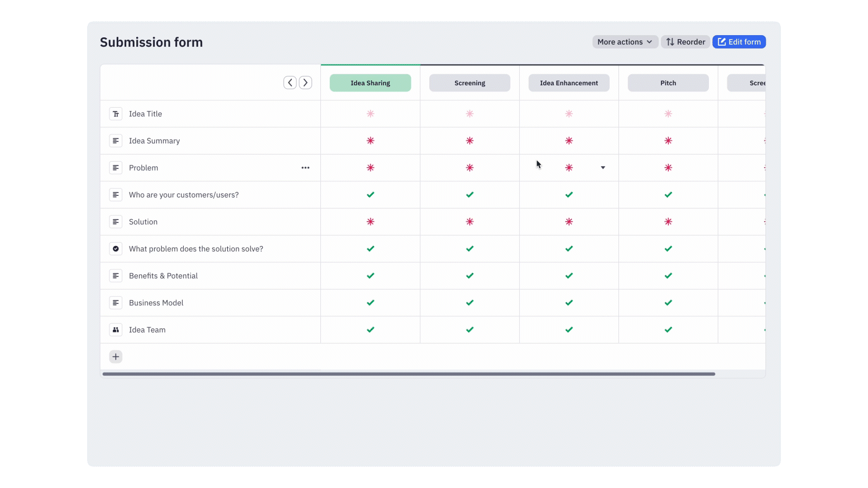Open the dropdown for Problem in Idea Enhancement
This screenshot has width=868, height=488.
603,167
